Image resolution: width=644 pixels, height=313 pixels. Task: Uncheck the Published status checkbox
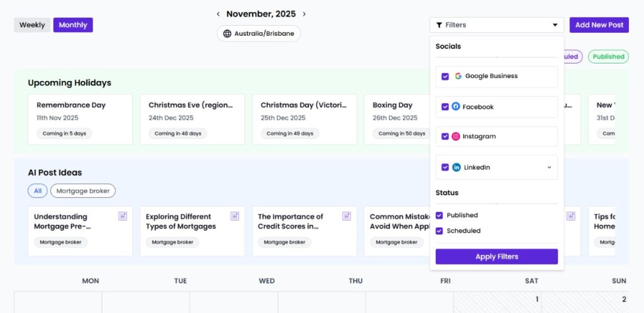(440, 215)
